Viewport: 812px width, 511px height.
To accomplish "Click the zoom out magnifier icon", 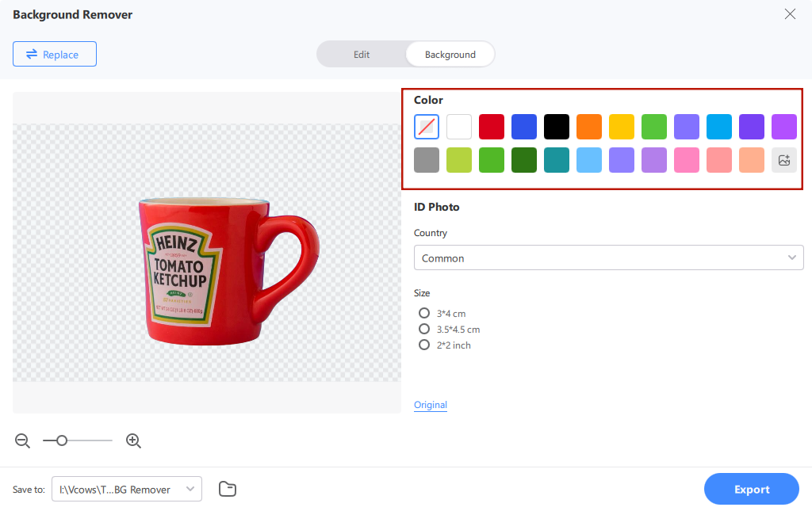I will tap(22, 440).
